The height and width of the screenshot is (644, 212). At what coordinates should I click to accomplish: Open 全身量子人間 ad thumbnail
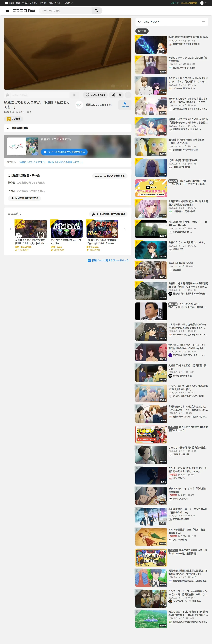click(x=31, y=229)
